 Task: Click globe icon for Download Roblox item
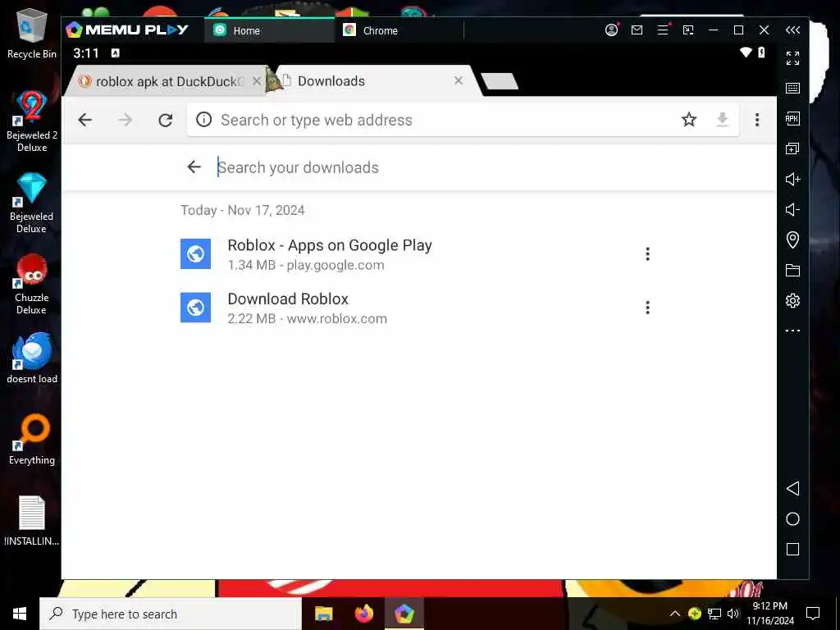pyautogui.click(x=195, y=308)
